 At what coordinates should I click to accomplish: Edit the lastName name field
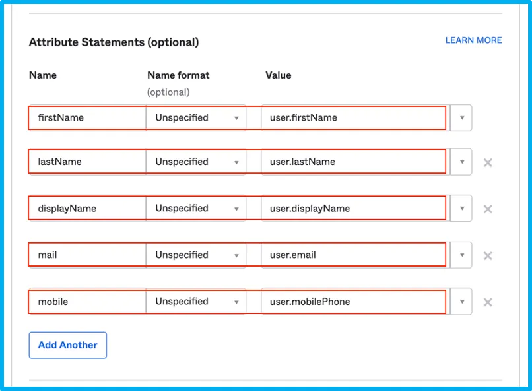(x=87, y=162)
